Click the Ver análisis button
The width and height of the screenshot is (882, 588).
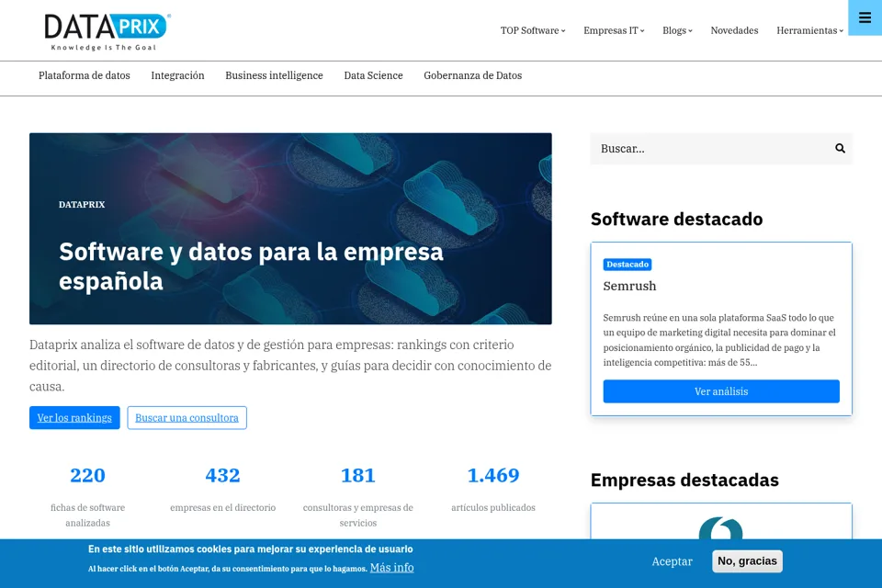pos(721,391)
